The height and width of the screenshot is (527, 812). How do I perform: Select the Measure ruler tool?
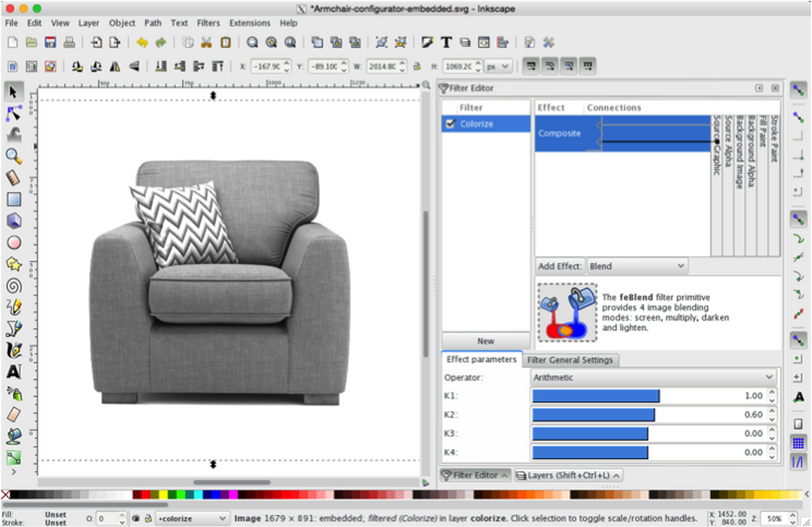(13, 178)
